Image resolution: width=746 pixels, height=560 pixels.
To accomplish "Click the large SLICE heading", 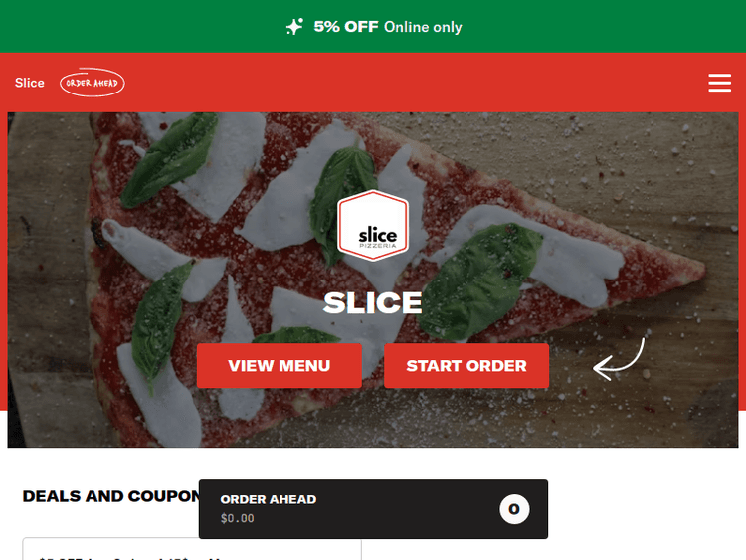I will [x=373, y=302].
